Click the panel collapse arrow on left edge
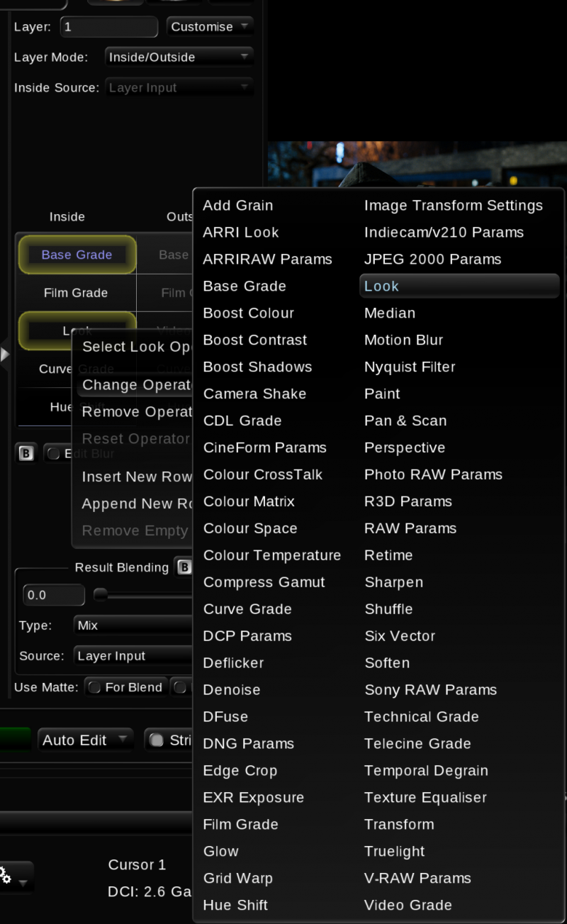Screen dimensions: 567x924 pos(5,354)
